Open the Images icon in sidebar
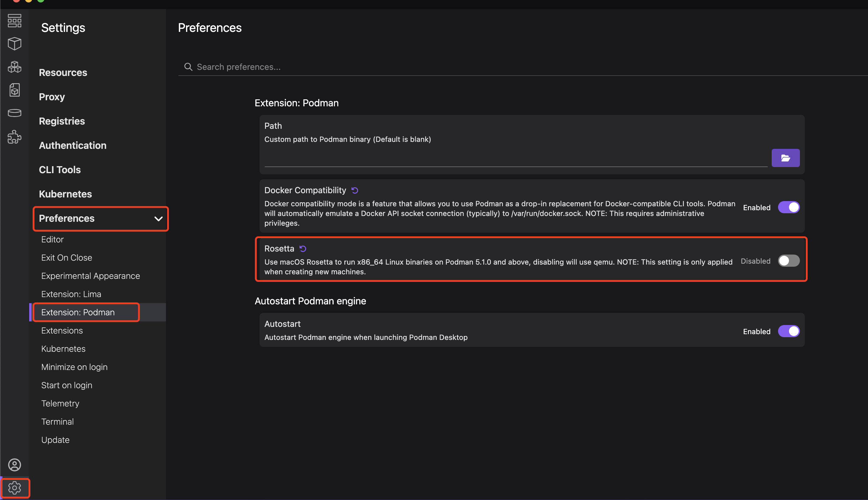 point(14,90)
